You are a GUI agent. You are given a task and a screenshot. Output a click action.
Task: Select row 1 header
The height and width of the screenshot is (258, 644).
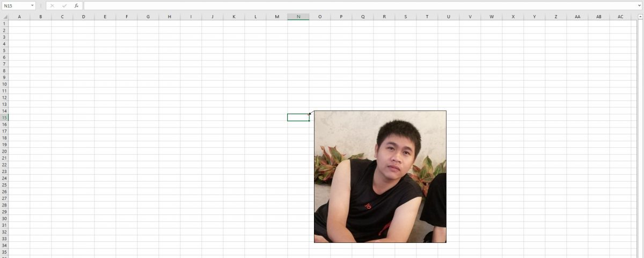4,24
